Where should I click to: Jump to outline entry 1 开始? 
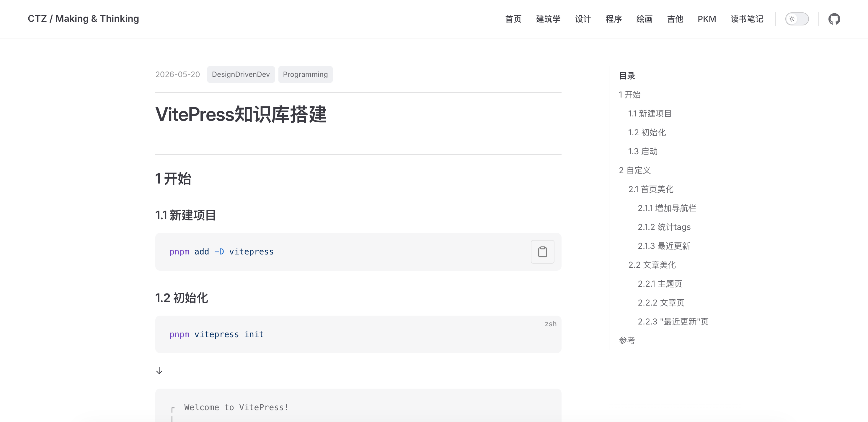point(629,95)
